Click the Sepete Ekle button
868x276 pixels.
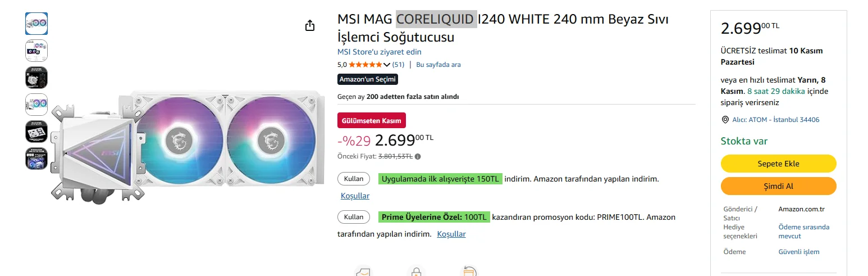[778, 164]
